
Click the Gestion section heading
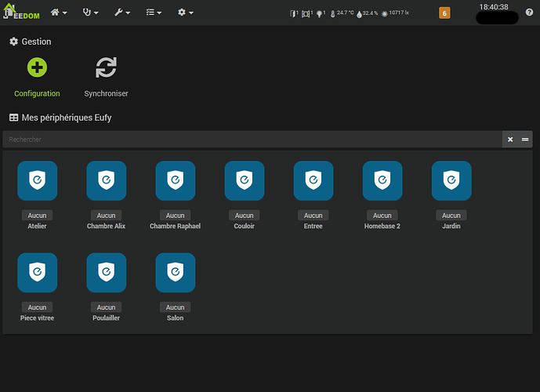31,42
